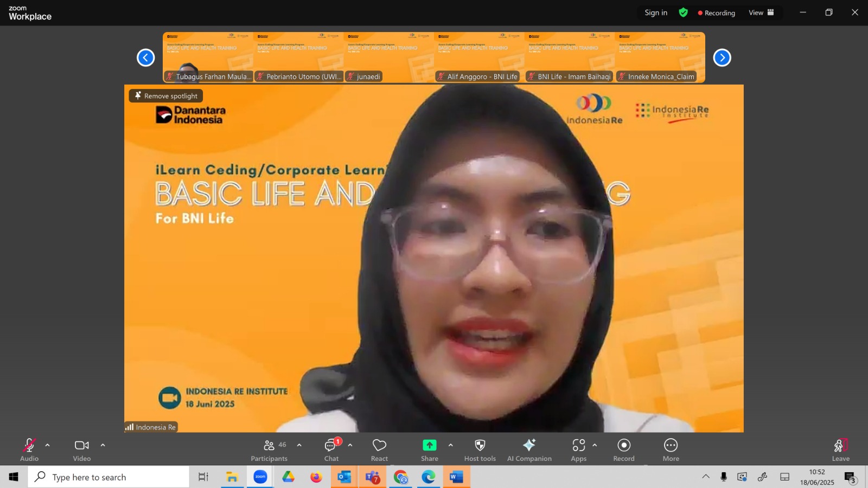Show hidden system tray icons
This screenshot has width=868, height=488.
coord(706,477)
